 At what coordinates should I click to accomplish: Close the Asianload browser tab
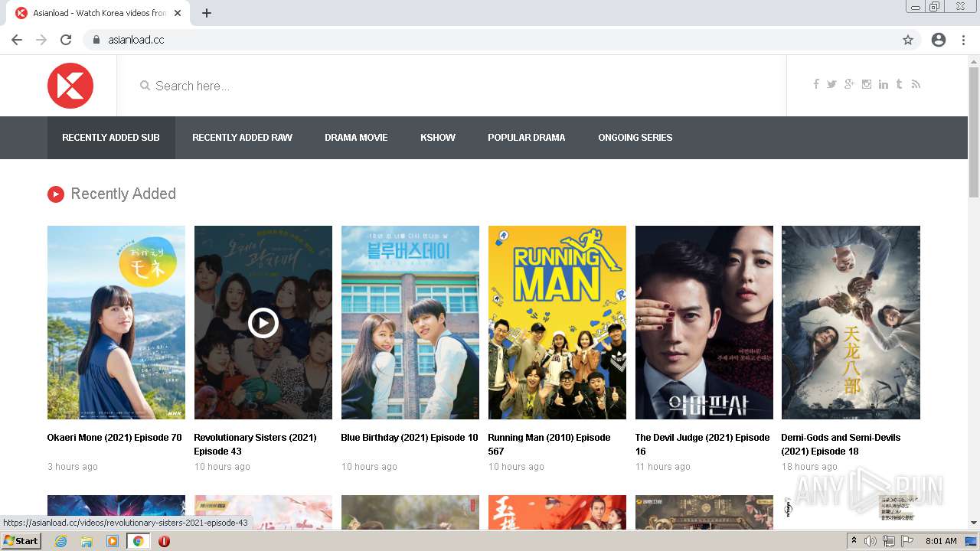178,13
